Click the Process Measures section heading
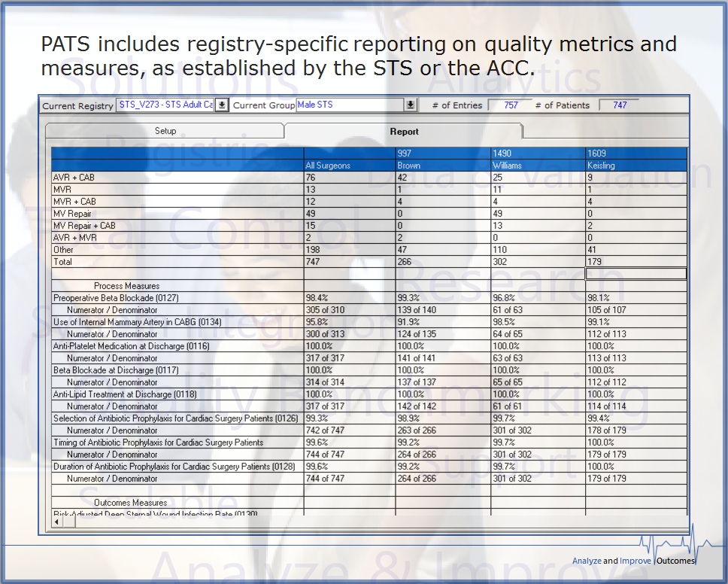This screenshot has width=728, height=584. click(127, 286)
